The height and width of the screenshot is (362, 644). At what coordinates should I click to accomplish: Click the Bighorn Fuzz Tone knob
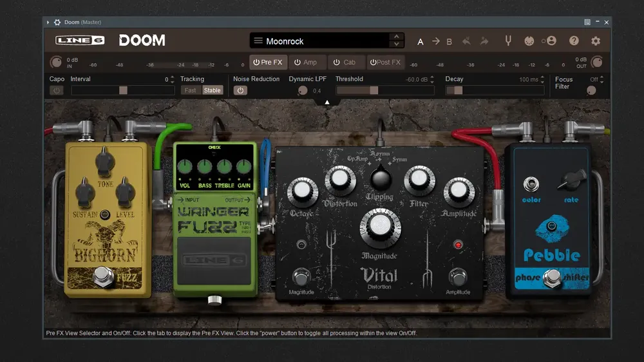coord(105,162)
